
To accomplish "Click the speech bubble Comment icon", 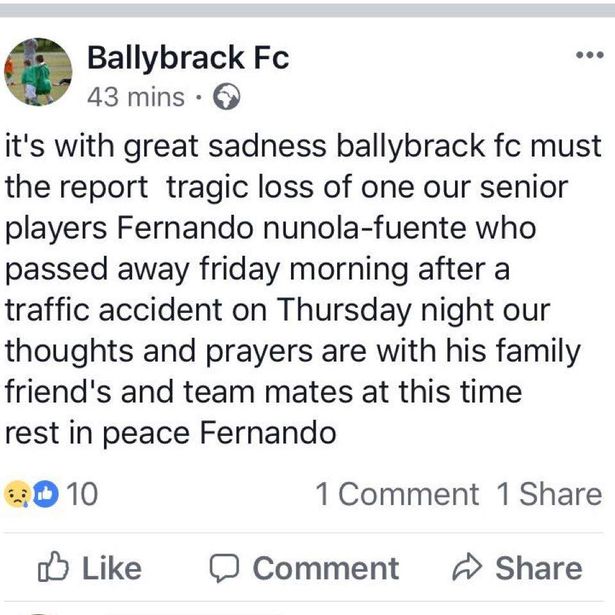I will 224,568.
